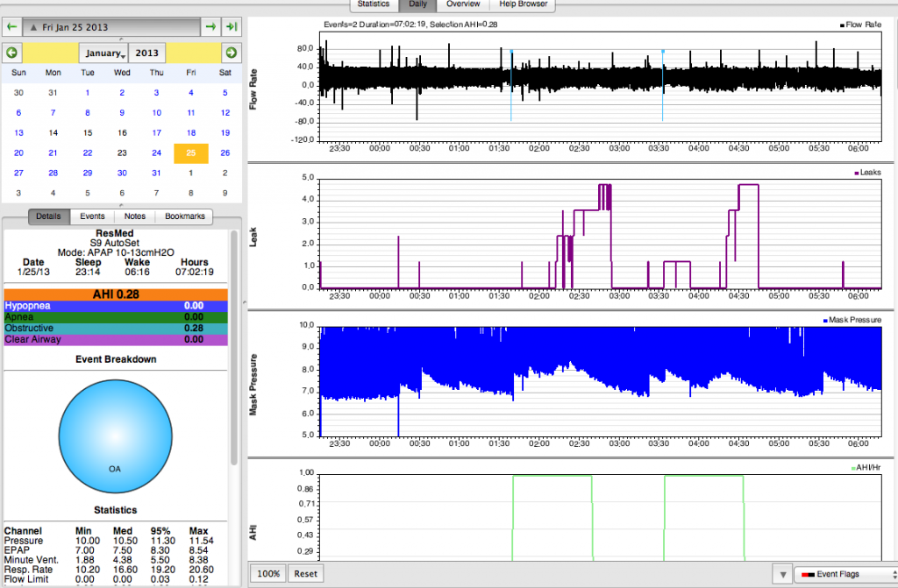Open the Event Flags graph dropdown
The width and height of the screenshot is (898, 588).
pos(846,574)
